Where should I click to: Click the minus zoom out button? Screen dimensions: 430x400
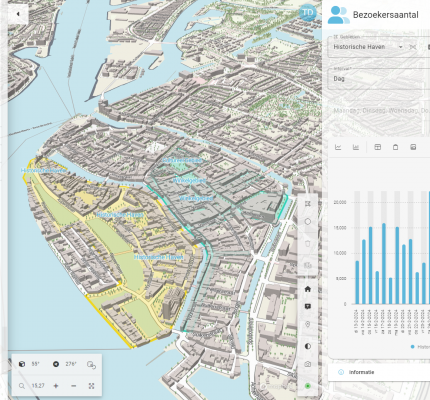click(74, 386)
